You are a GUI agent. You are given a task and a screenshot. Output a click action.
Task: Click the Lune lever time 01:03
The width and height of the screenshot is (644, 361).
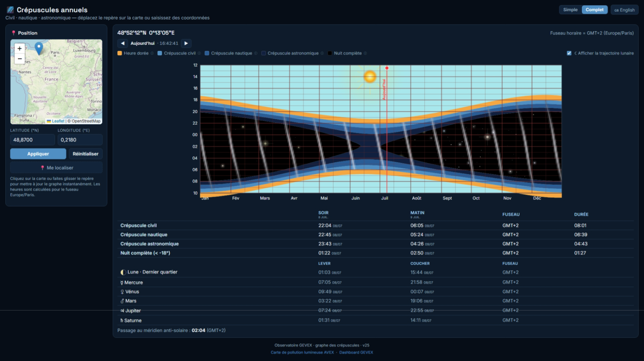tap(324, 272)
